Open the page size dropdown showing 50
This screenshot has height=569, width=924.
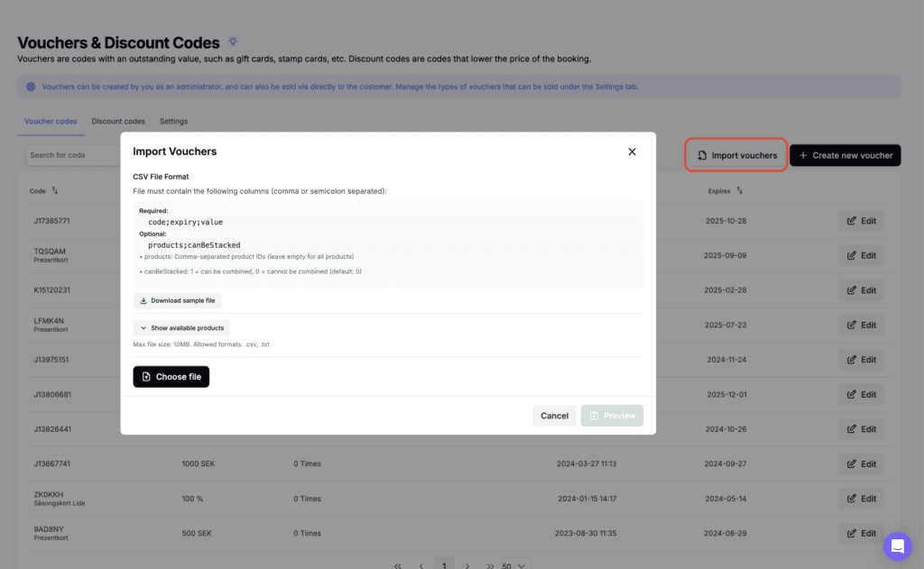point(513,565)
